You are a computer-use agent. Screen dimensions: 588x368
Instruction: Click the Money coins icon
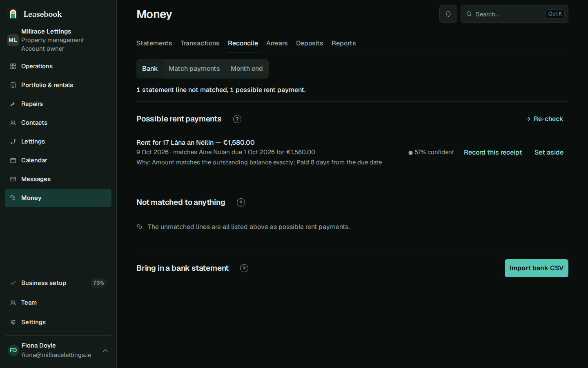(x=13, y=198)
